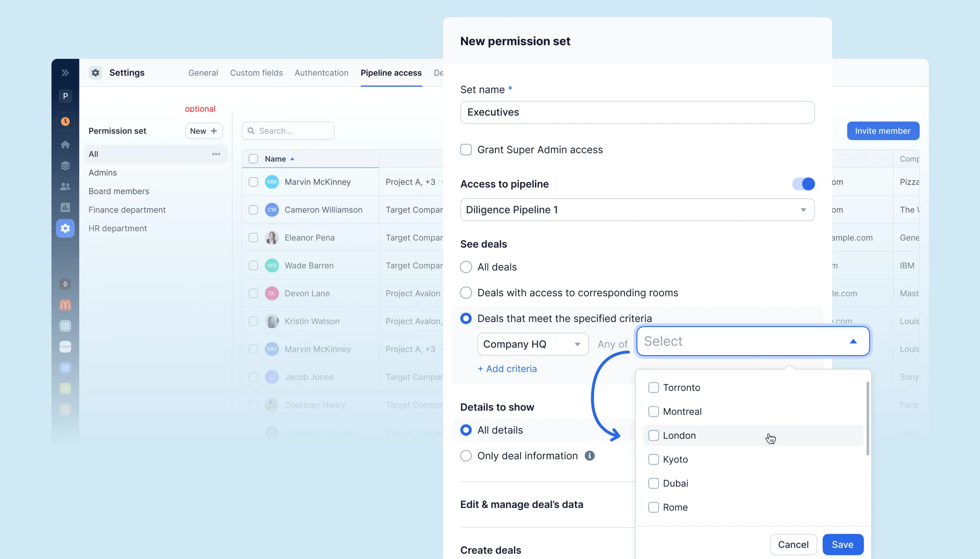980x559 pixels.
Task: Select the All deals radio option
Action: [466, 267]
